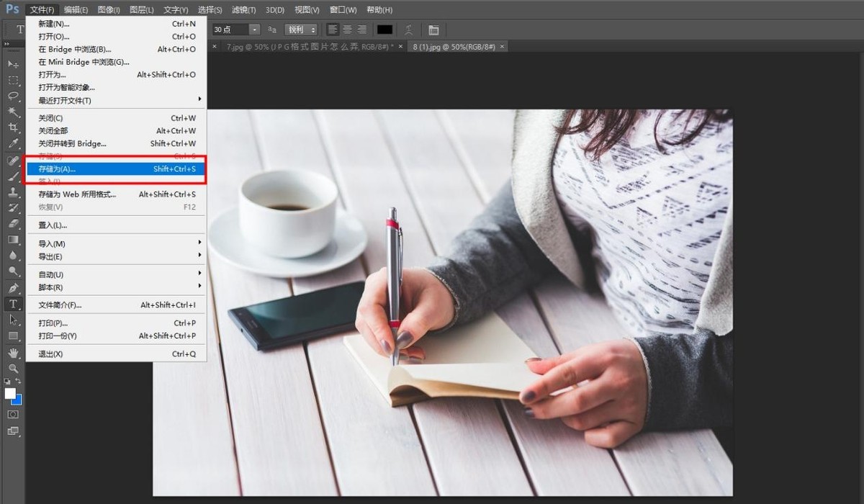Open the 滤镜(T) menu
Viewport: 864px width, 504px height.
point(243,10)
